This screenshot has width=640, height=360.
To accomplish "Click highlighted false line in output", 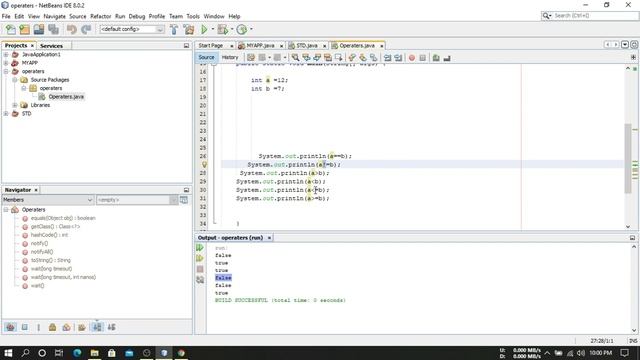I will click(223, 278).
